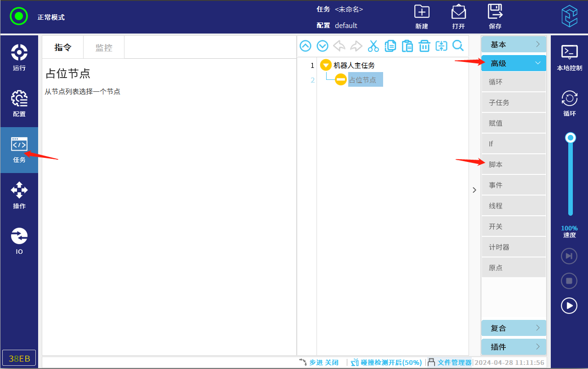Click the paste clipboard icon

(407, 46)
